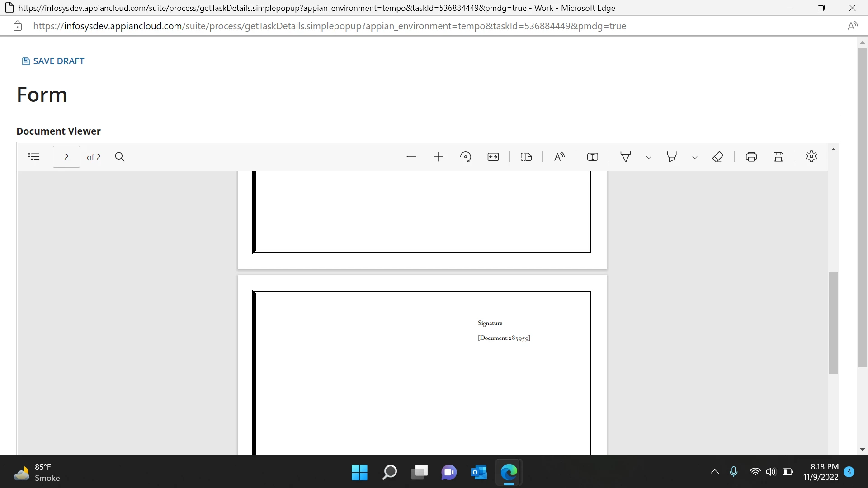
Task: Zoom out with the minus icon
Action: [x=411, y=157]
